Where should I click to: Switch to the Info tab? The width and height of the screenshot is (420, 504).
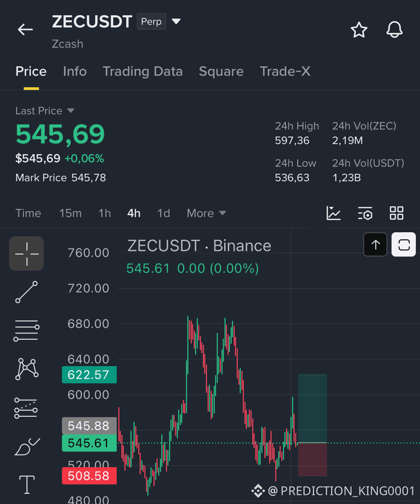(x=75, y=71)
